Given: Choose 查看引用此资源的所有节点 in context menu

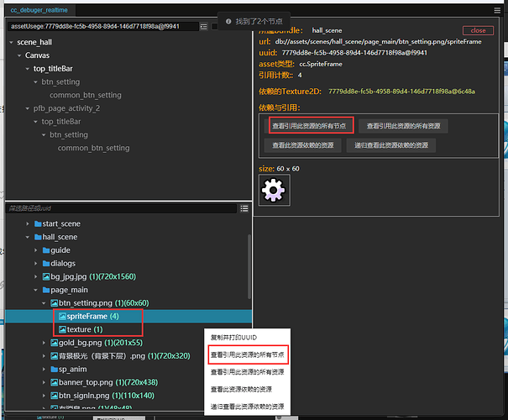Looking at the screenshot, I should tap(247, 354).
